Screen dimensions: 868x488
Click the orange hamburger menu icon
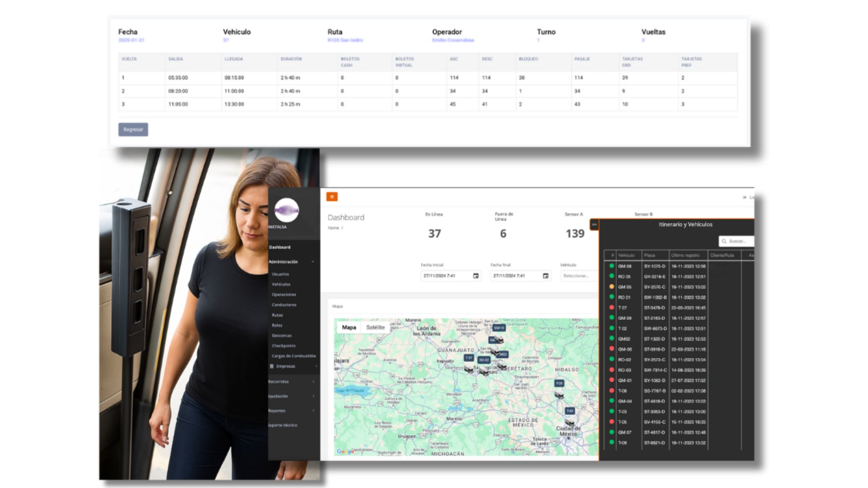pos(332,197)
